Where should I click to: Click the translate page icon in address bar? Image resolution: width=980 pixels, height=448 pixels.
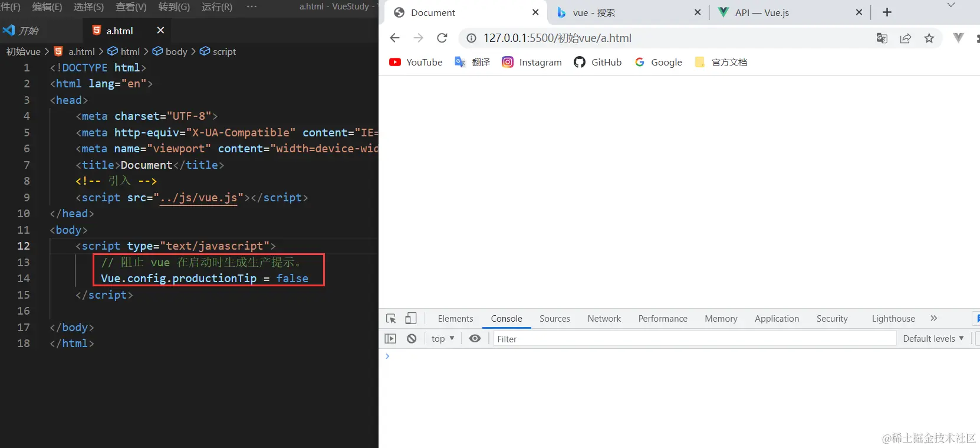pyautogui.click(x=882, y=38)
